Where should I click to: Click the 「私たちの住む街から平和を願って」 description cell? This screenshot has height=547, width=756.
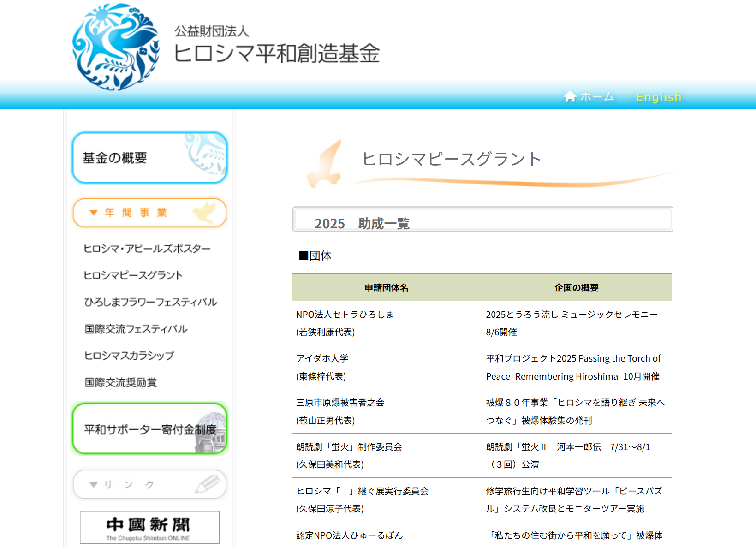[577, 535]
